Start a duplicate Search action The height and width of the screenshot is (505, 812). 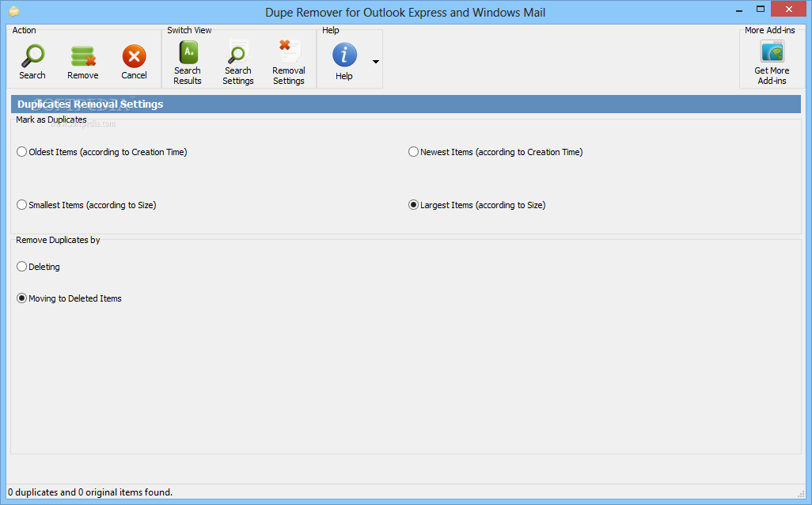32,62
